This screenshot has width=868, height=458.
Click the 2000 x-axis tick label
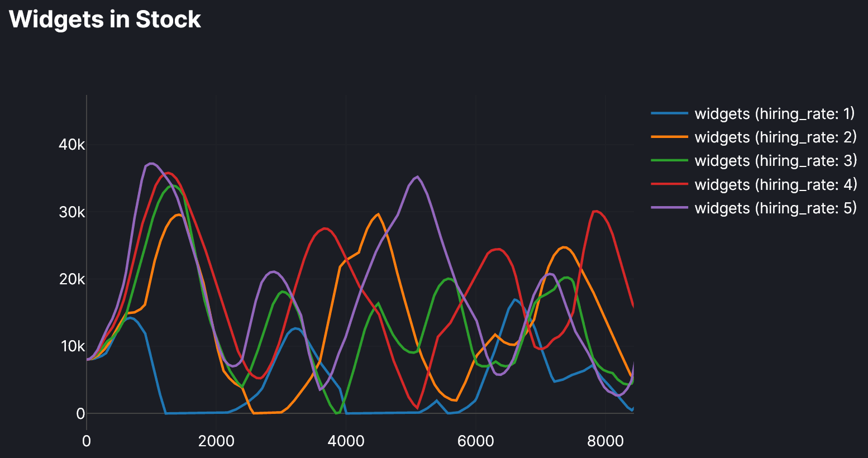coord(216,441)
